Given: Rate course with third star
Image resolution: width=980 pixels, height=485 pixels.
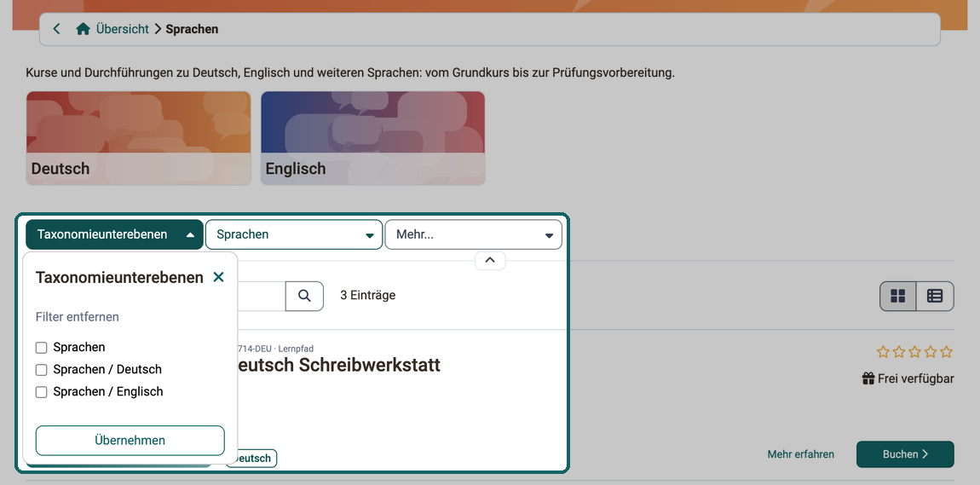Looking at the screenshot, I should 914,352.
